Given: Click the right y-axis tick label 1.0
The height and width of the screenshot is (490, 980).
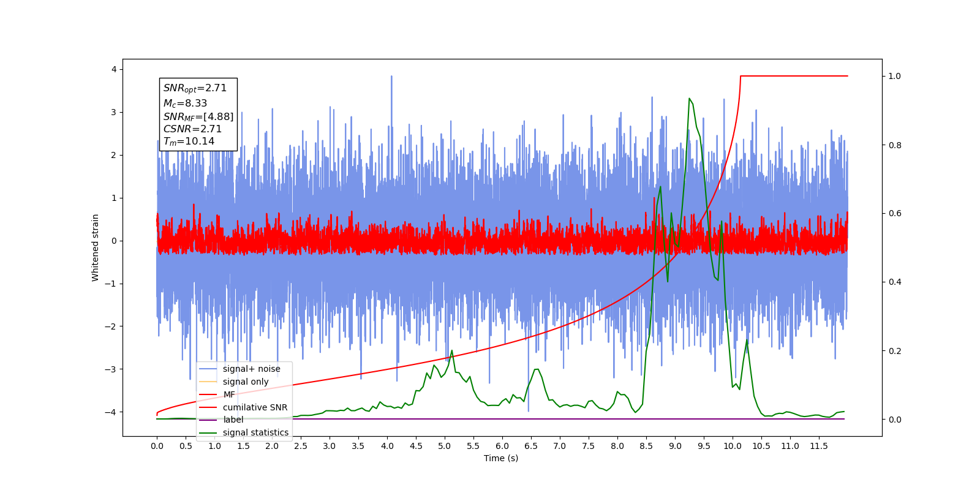Looking at the screenshot, I should (x=895, y=76).
